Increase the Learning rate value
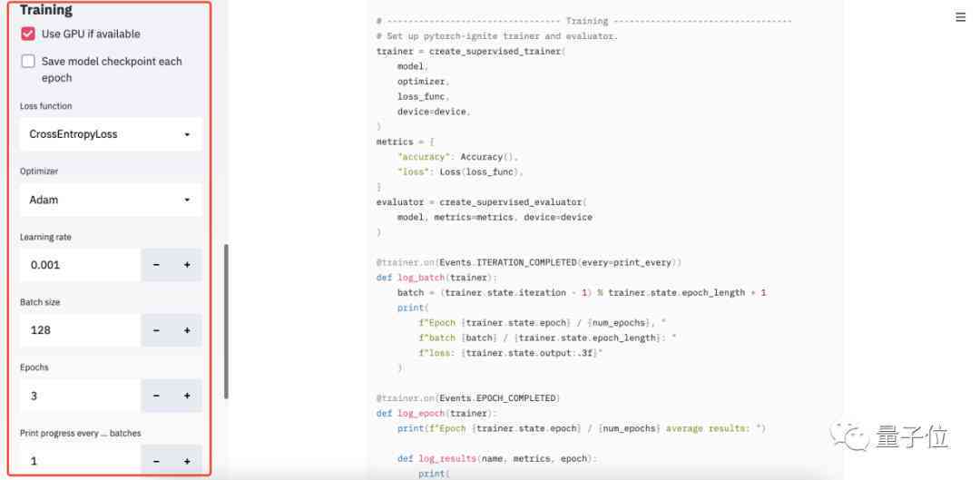Screen dimensions: 980x480 coord(187,265)
